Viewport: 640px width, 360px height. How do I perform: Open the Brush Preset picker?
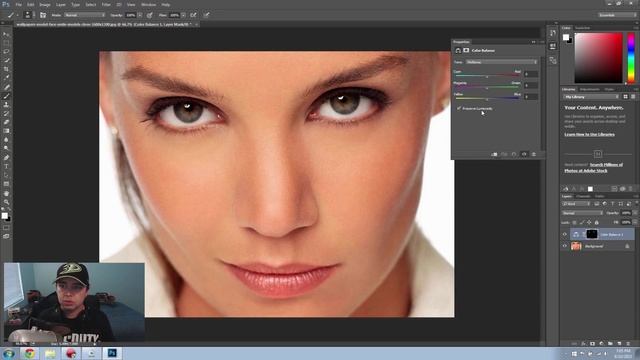(x=29, y=15)
